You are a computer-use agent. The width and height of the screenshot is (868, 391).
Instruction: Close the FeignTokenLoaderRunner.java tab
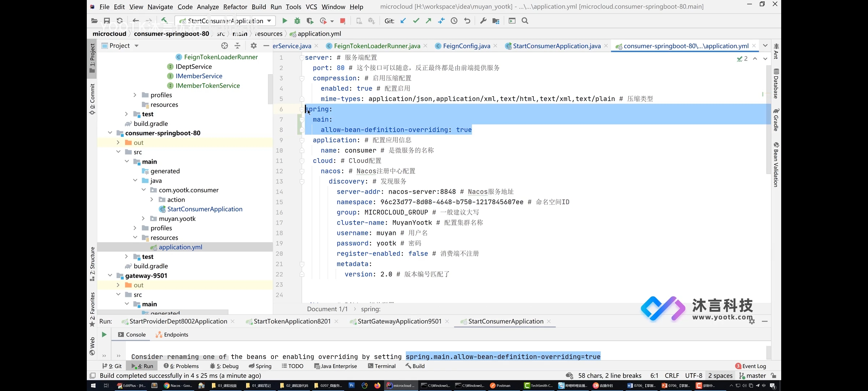pyautogui.click(x=425, y=46)
